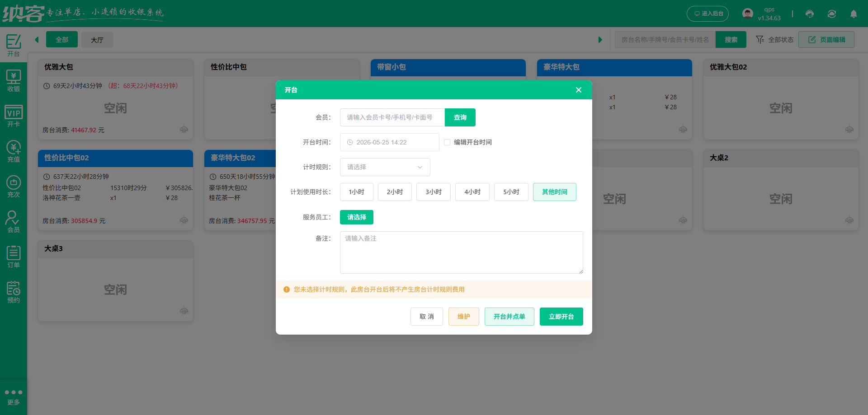Focus the room name search input

[665, 40]
